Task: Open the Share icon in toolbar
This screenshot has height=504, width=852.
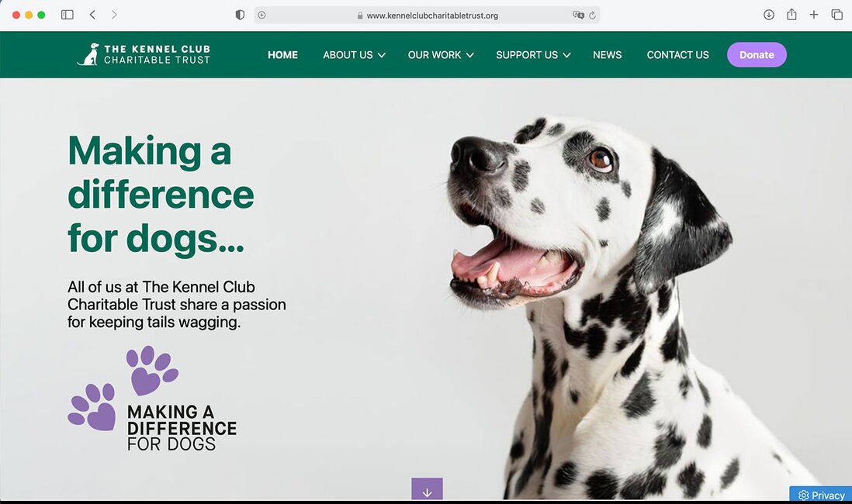Action: tap(791, 15)
